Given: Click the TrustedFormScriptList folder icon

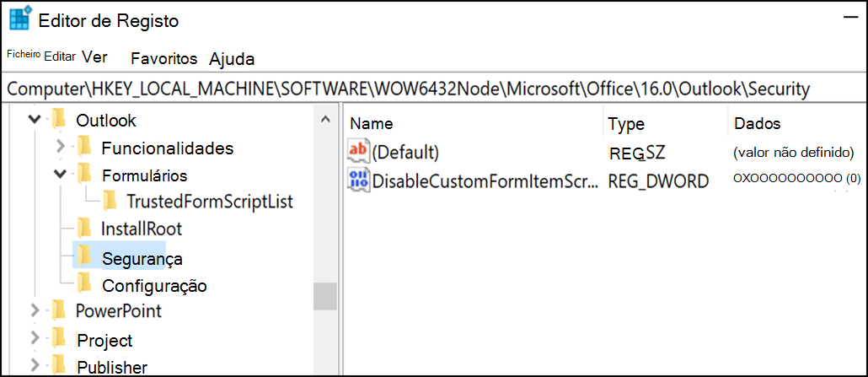Looking at the screenshot, I should (109, 201).
